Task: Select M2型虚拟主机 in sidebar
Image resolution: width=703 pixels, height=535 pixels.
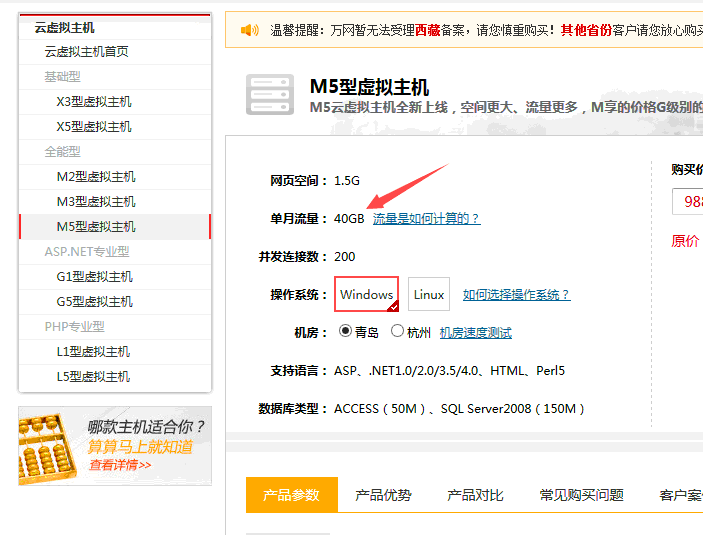Action: [x=95, y=176]
